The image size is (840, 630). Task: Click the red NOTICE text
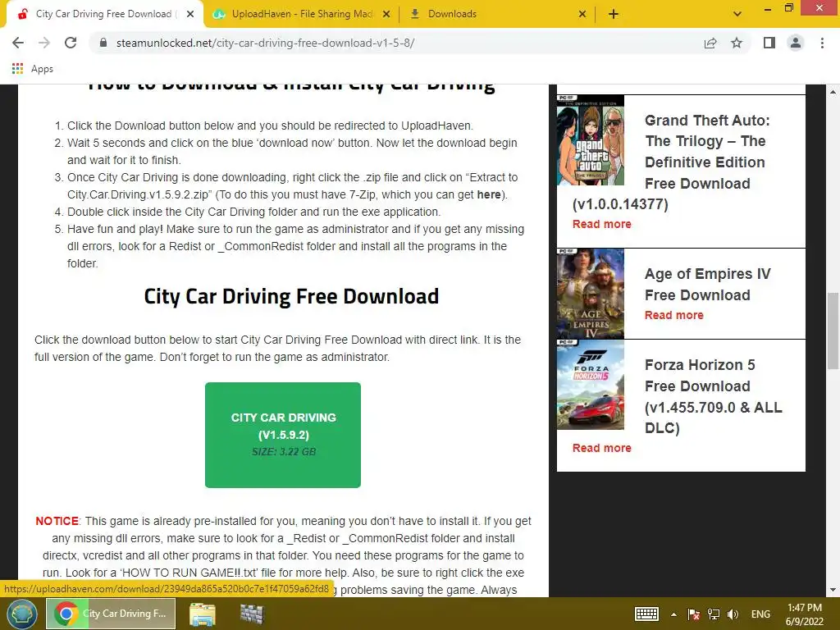[57, 521]
